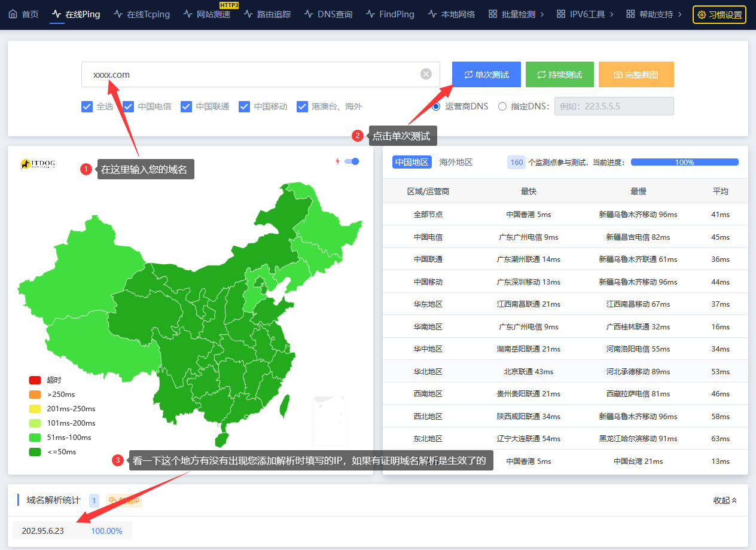
Task: Select the 指定DNS radio button
Action: click(502, 106)
